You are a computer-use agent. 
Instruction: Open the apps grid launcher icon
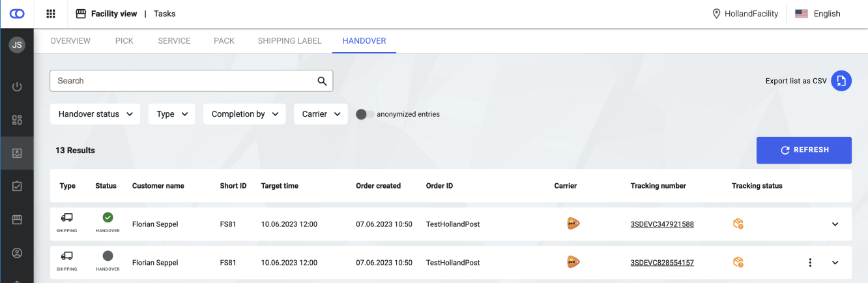click(x=51, y=14)
